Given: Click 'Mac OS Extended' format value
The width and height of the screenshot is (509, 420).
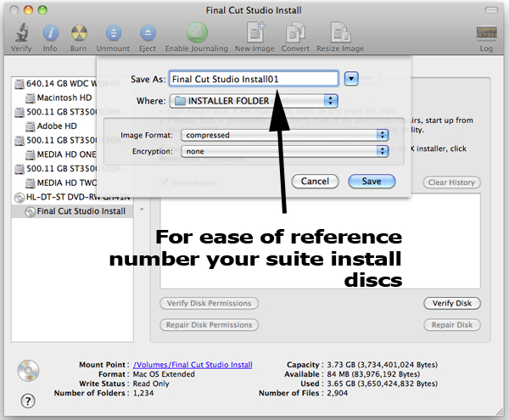Looking at the screenshot, I should pos(164,374).
